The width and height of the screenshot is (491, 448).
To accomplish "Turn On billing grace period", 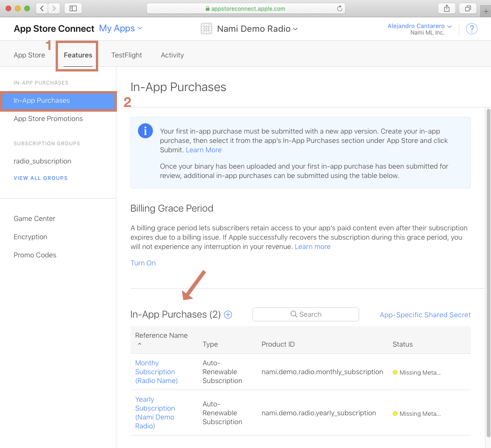I will click(143, 263).
